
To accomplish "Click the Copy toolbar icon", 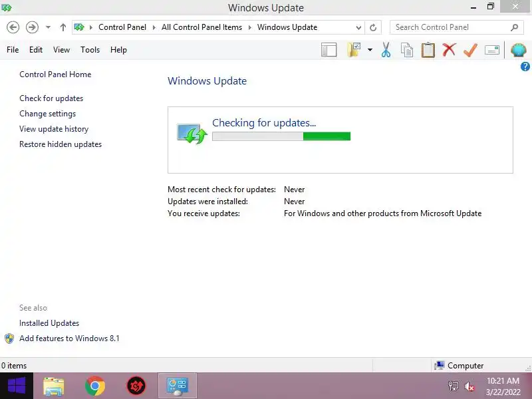I will [407, 50].
